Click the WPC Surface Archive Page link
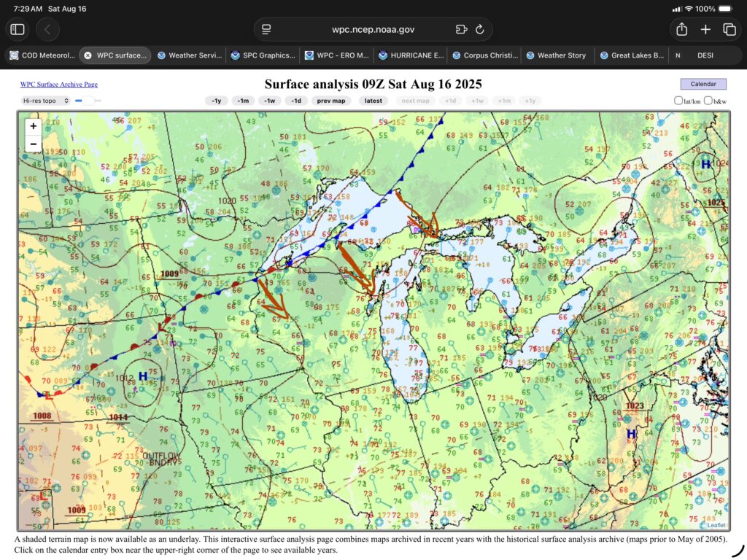The image size is (747, 560). (x=58, y=85)
